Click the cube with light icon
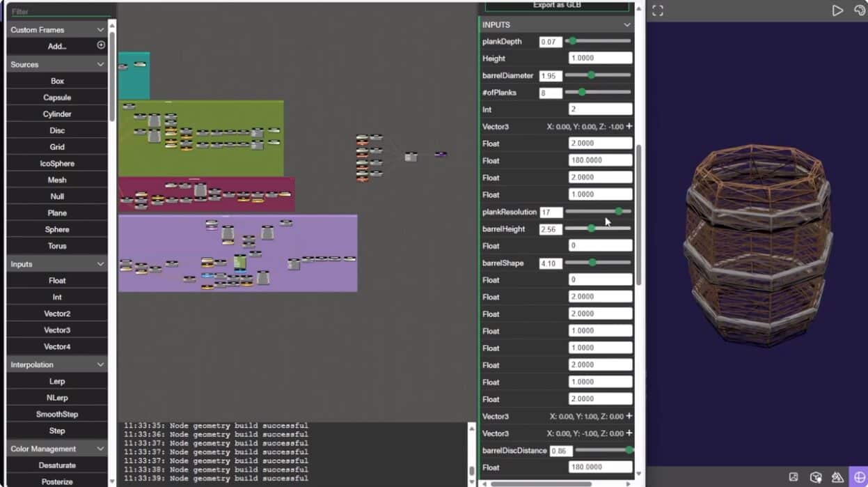 [x=816, y=477]
